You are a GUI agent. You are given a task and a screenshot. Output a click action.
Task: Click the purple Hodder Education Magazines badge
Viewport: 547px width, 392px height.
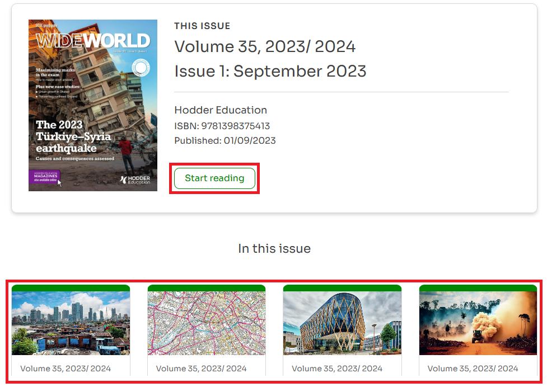[44, 177]
